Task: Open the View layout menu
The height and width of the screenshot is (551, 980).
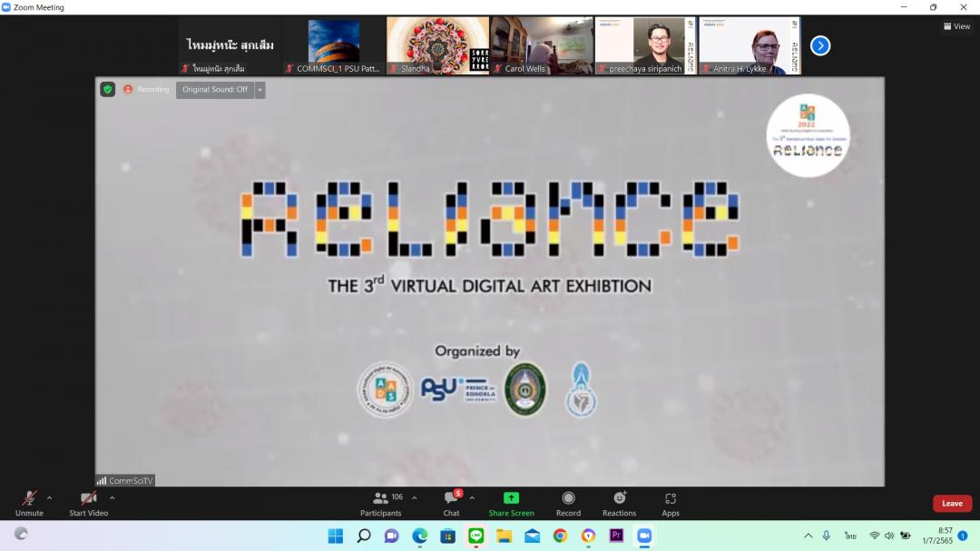Action: pos(957,26)
